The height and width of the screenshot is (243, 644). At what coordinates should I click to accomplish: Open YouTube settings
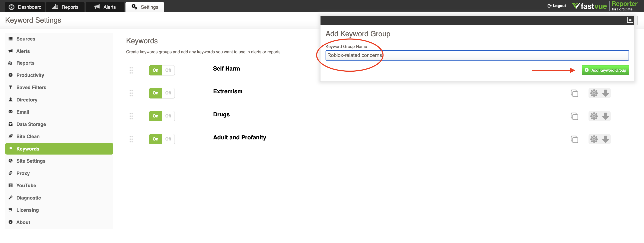point(59,185)
